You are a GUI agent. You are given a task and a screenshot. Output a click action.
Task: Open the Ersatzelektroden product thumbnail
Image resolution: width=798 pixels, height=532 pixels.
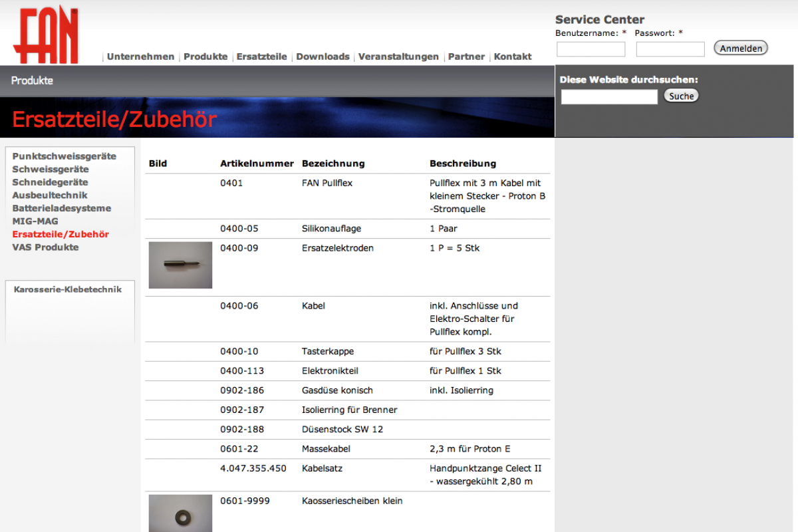pyautogui.click(x=180, y=265)
